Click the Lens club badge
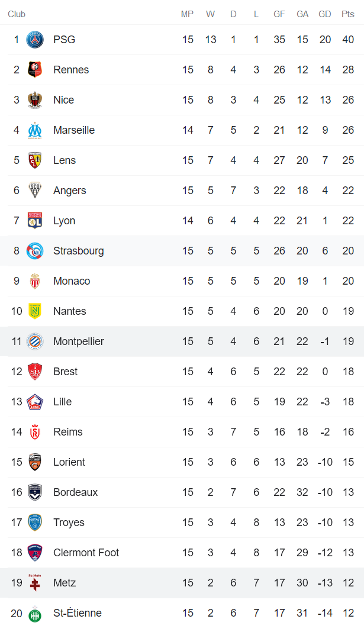Viewport: 364px width, 632px height. click(x=35, y=160)
